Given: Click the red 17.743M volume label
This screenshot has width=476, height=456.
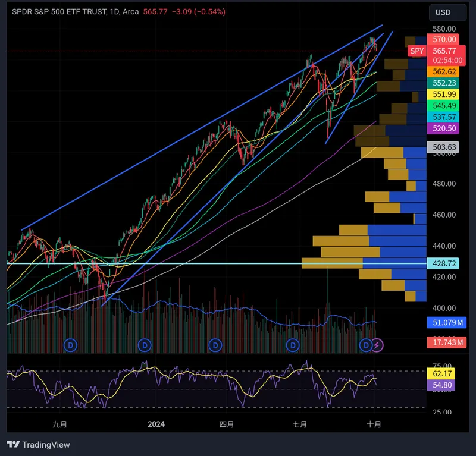Looking at the screenshot, I should pos(447,342).
